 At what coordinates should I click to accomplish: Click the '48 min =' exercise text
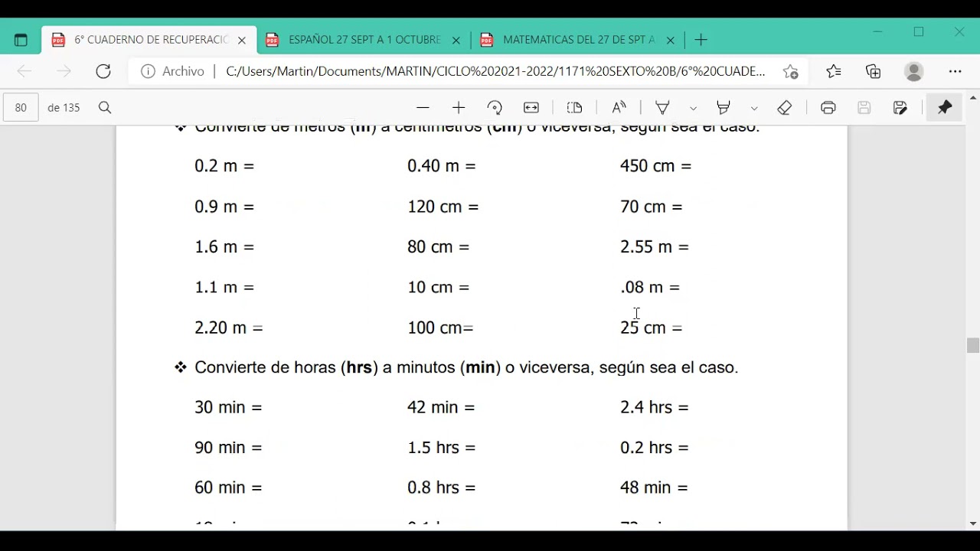[x=654, y=487]
